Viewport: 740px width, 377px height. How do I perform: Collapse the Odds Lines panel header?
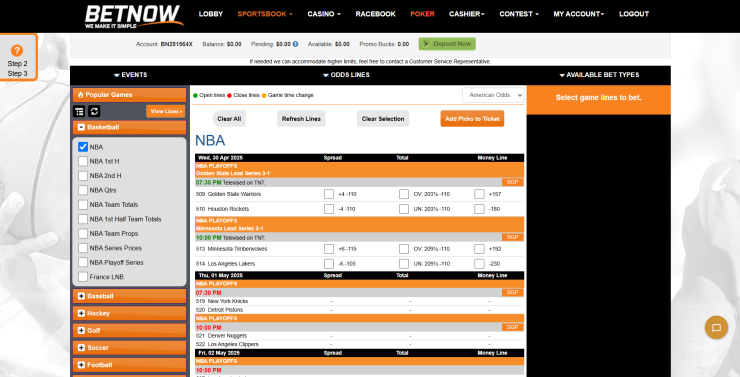tap(346, 75)
